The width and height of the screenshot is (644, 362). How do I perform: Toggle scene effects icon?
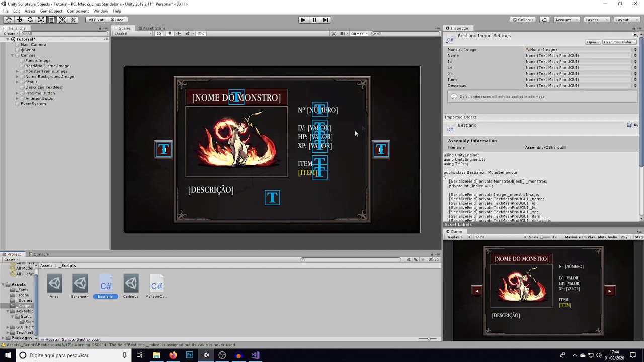point(188,34)
